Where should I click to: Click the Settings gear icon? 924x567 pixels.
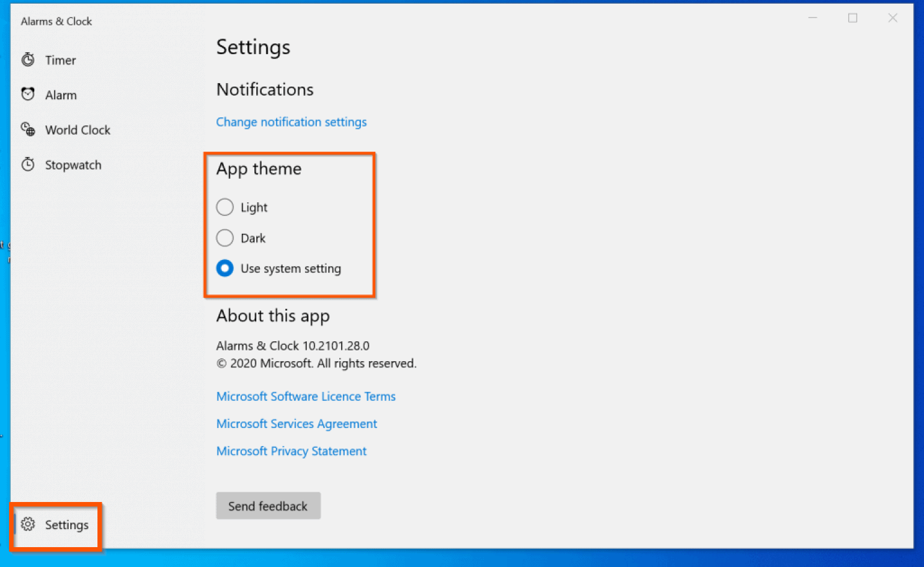(28, 525)
